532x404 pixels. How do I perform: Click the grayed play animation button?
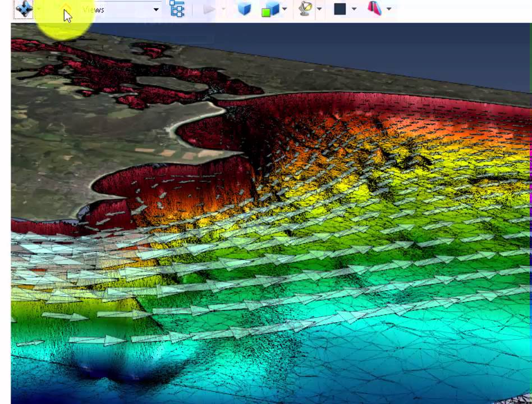click(x=209, y=9)
